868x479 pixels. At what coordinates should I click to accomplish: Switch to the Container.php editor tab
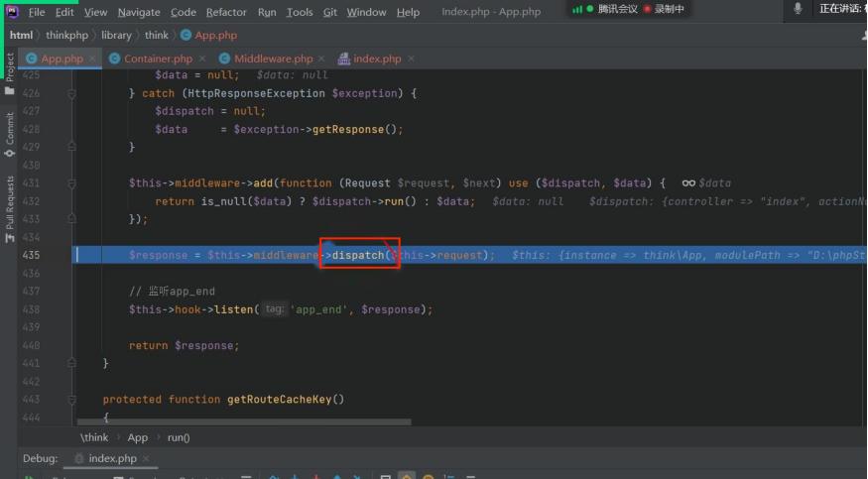[159, 59]
